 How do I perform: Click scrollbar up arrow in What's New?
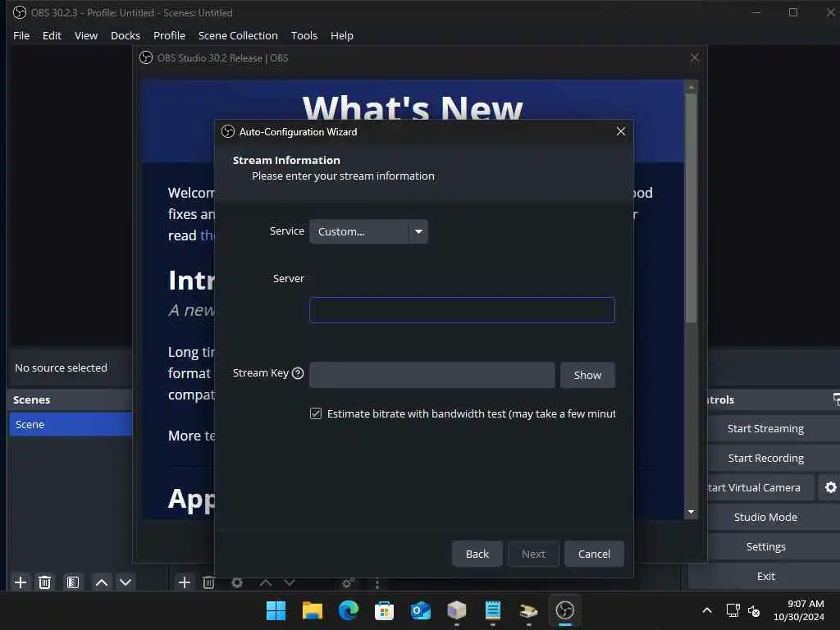pos(692,86)
